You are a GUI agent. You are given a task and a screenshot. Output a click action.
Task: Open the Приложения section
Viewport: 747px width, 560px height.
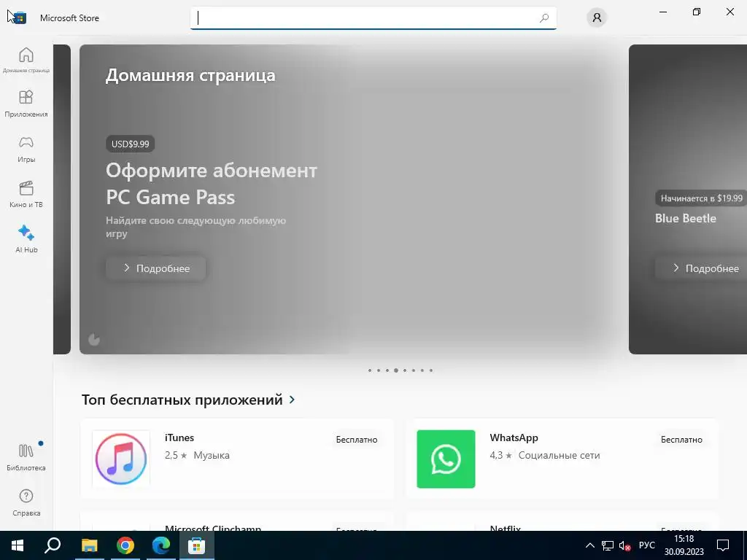tap(26, 104)
